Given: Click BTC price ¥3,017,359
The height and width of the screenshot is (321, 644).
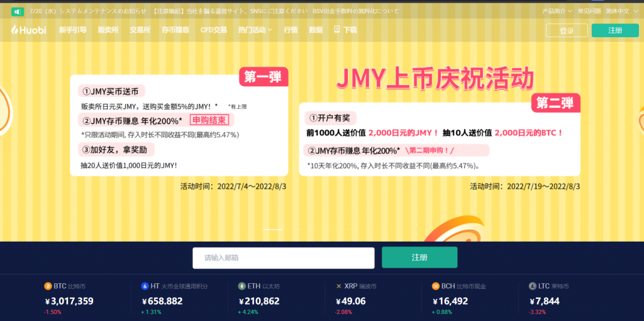Looking at the screenshot, I should [x=69, y=301].
